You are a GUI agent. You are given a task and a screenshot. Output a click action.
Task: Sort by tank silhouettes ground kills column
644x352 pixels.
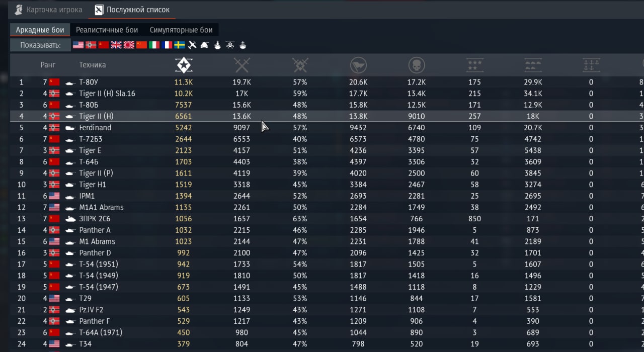(x=533, y=65)
